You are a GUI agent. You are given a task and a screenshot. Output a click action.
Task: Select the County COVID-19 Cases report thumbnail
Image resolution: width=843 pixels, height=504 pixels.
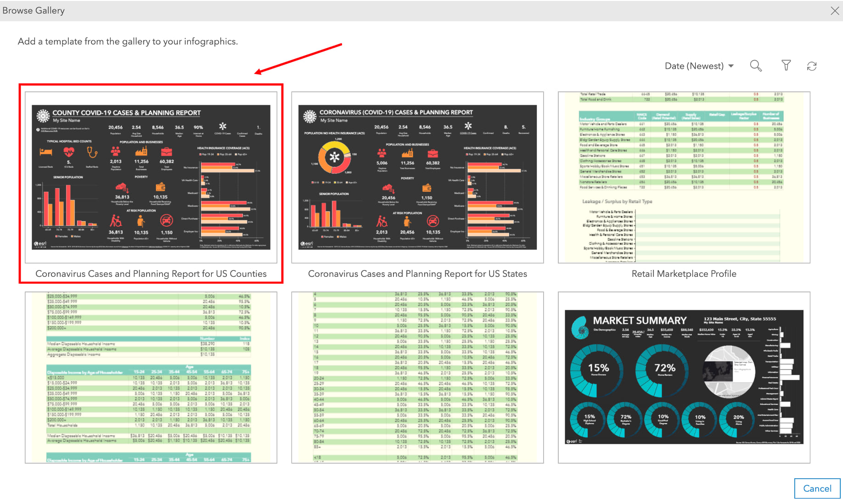(151, 177)
